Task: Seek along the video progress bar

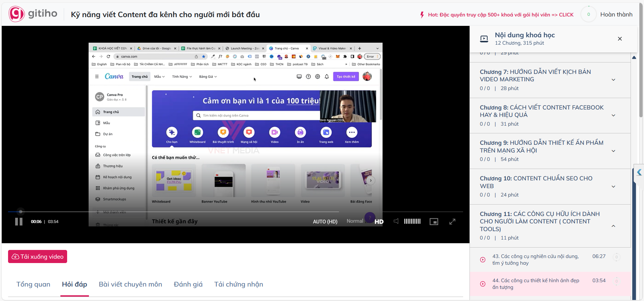Action: 236,212
